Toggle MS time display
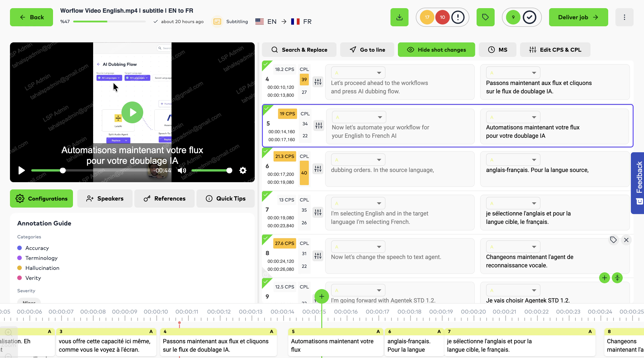The width and height of the screenshot is (644, 358). pyautogui.click(x=497, y=50)
